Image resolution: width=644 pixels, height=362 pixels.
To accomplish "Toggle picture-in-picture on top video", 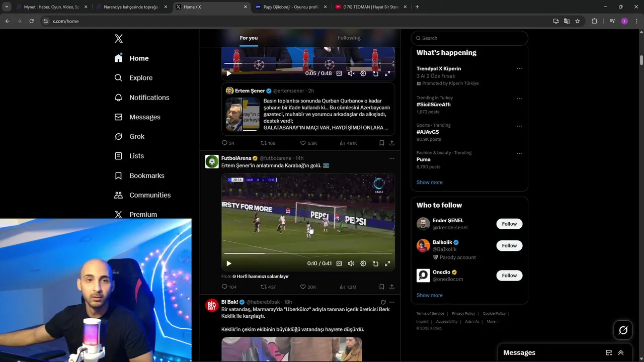I will [375, 73].
